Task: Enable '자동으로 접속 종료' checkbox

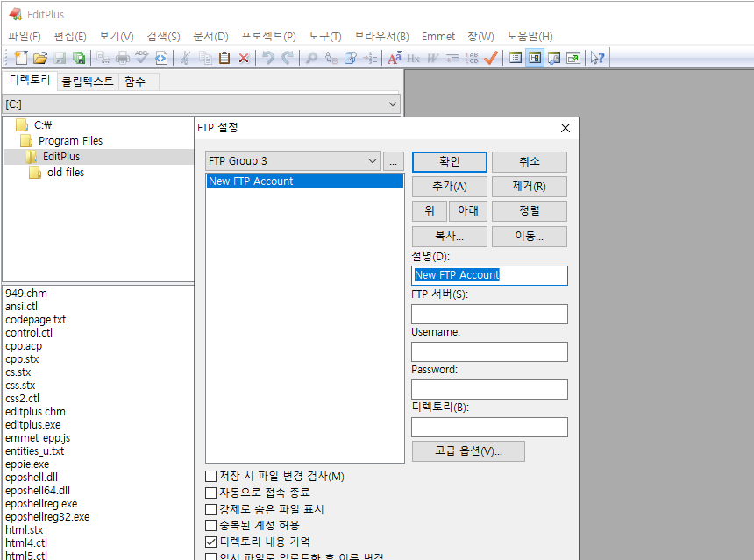Action: [210, 493]
